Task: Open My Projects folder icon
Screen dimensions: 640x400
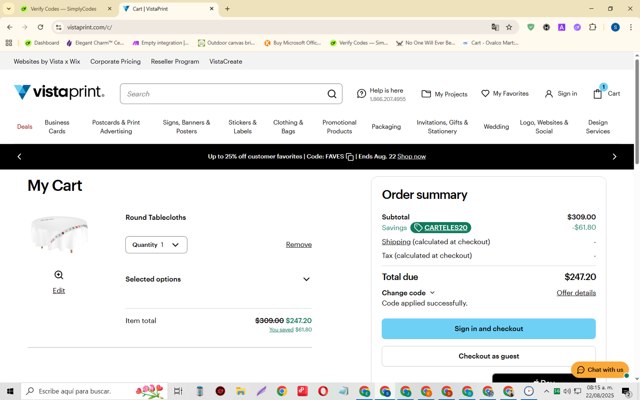Action: pyautogui.click(x=426, y=94)
